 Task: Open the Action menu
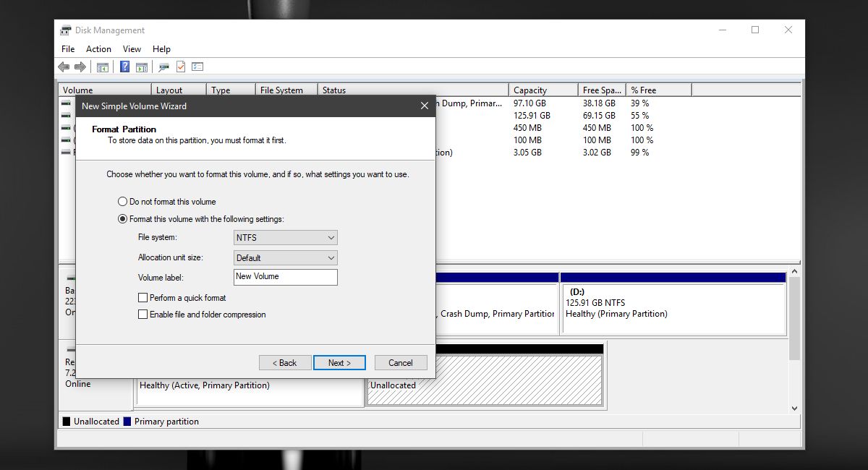(98, 49)
